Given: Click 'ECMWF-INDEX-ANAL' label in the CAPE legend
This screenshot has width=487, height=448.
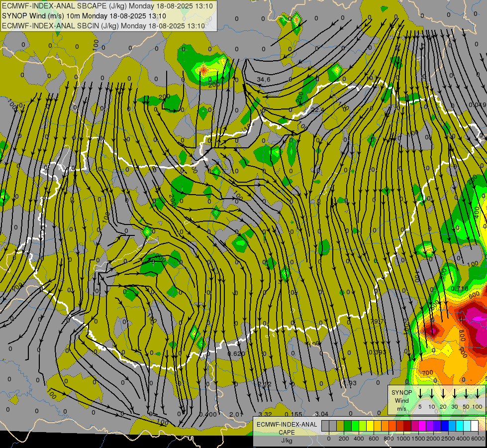Looking at the screenshot, I should (x=287, y=425).
